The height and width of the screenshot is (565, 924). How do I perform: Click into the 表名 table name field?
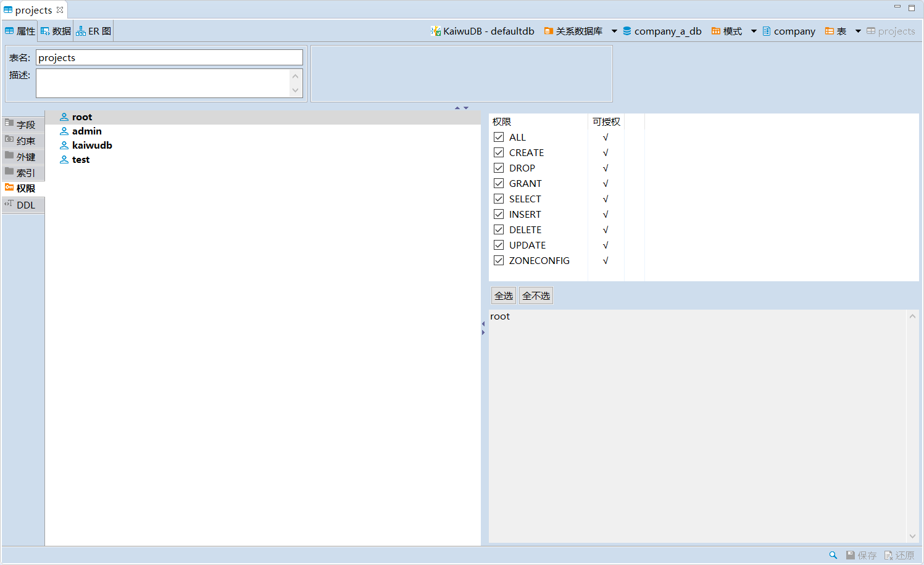coord(169,57)
